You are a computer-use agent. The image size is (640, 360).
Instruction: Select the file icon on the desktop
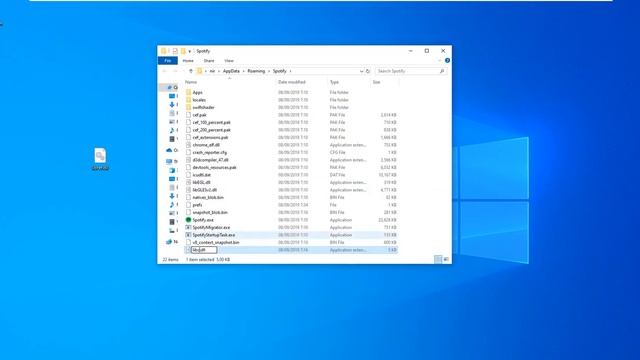tap(100, 156)
